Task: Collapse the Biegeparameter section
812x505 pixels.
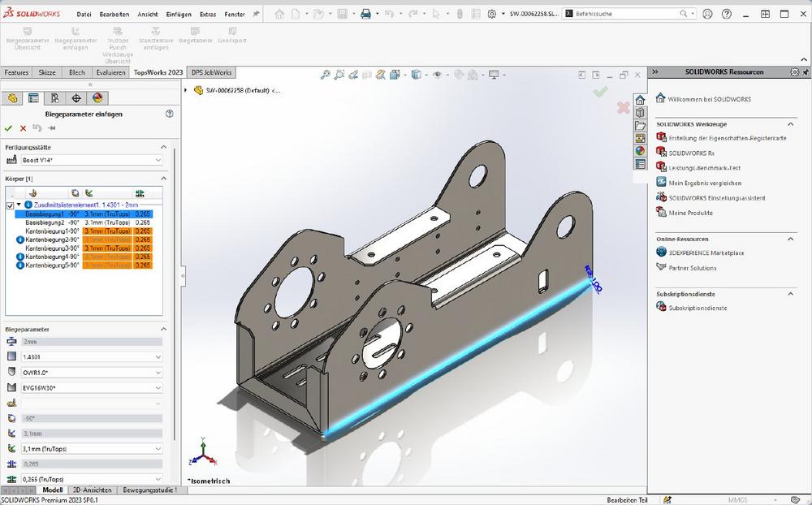Action: (164, 329)
